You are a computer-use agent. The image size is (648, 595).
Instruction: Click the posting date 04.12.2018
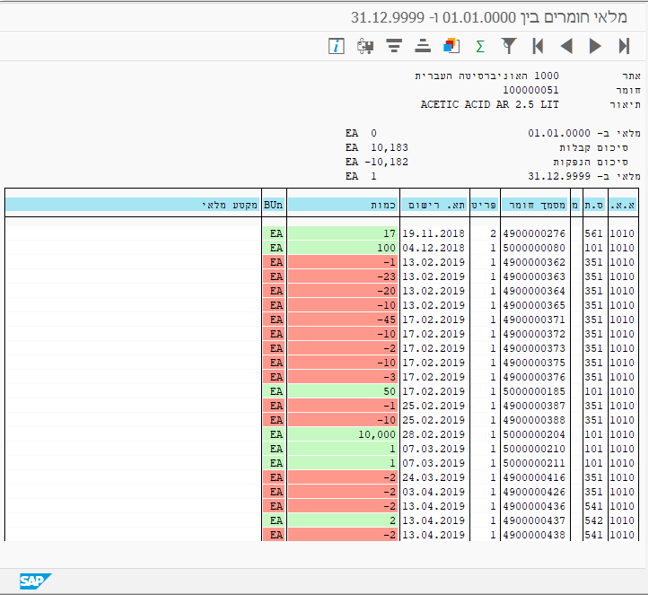coord(434,248)
